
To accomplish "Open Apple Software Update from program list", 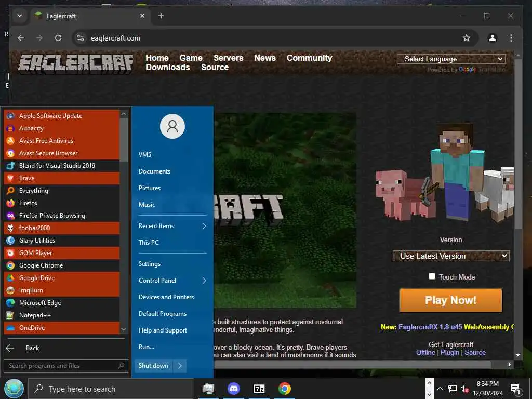I will point(61,116).
